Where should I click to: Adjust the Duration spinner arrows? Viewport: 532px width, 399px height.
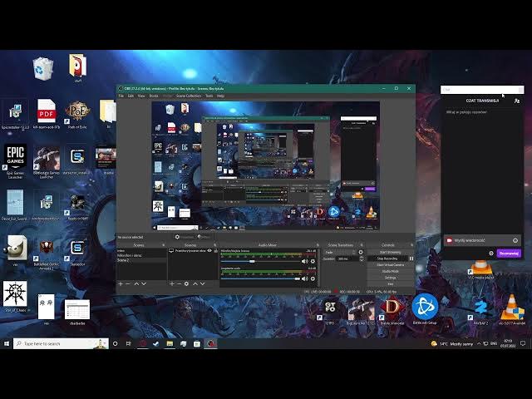362,259
